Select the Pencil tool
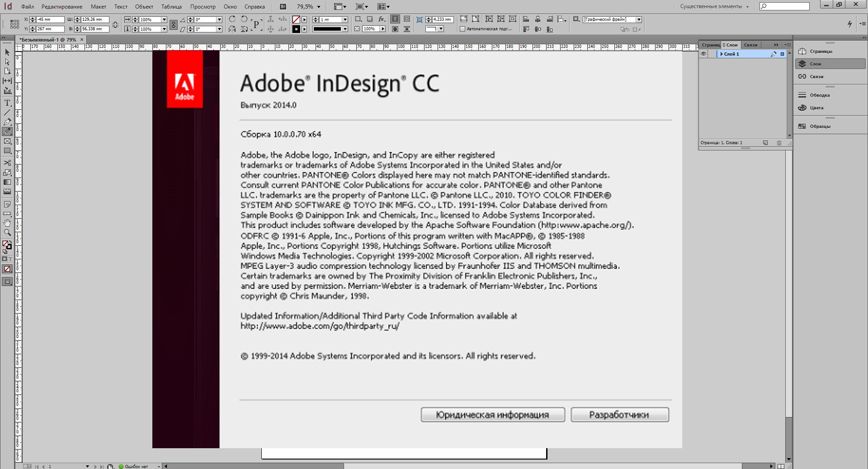868x469 pixels. pyautogui.click(x=7, y=131)
